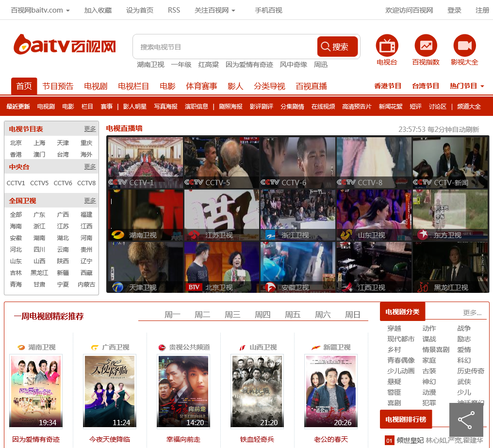Expand the 热门节目 dropdown
The image size is (493, 448).
tap(467, 86)
